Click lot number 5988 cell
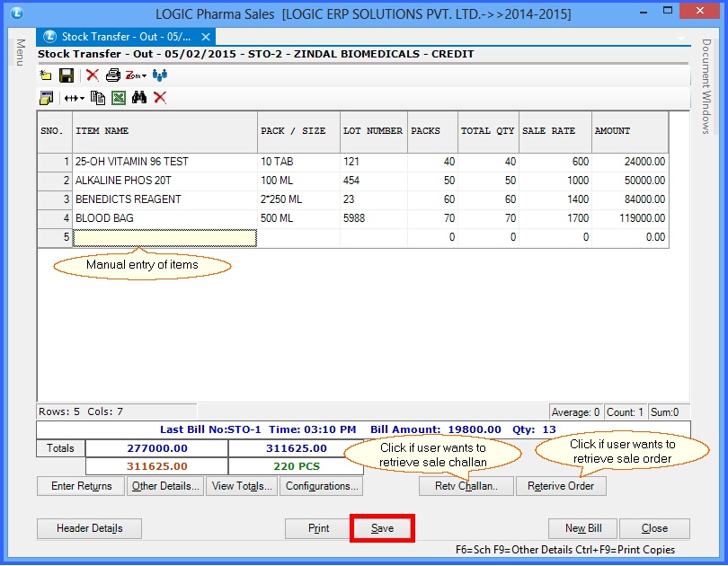This screenshot has height=566, width=728. [373, 218]
